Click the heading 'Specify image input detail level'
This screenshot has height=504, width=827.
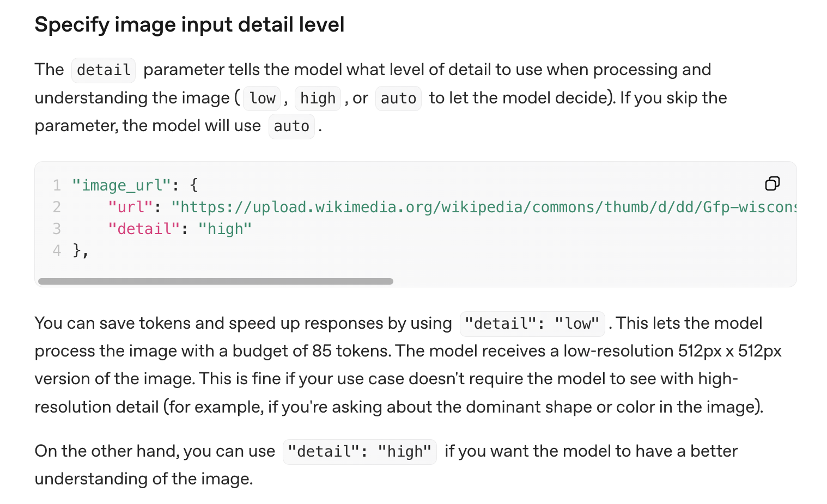pyautogui.click(x=190, y=24)
